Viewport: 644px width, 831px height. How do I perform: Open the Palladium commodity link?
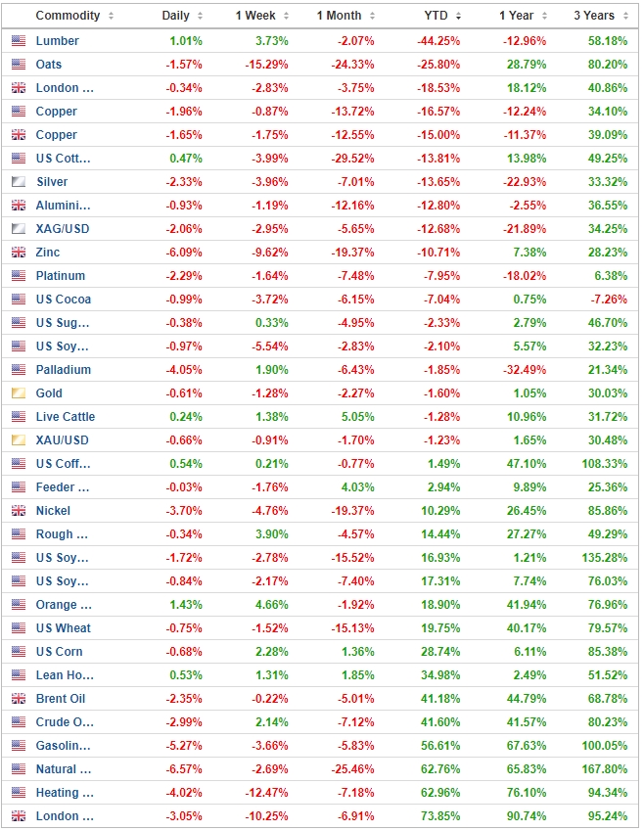64,370
